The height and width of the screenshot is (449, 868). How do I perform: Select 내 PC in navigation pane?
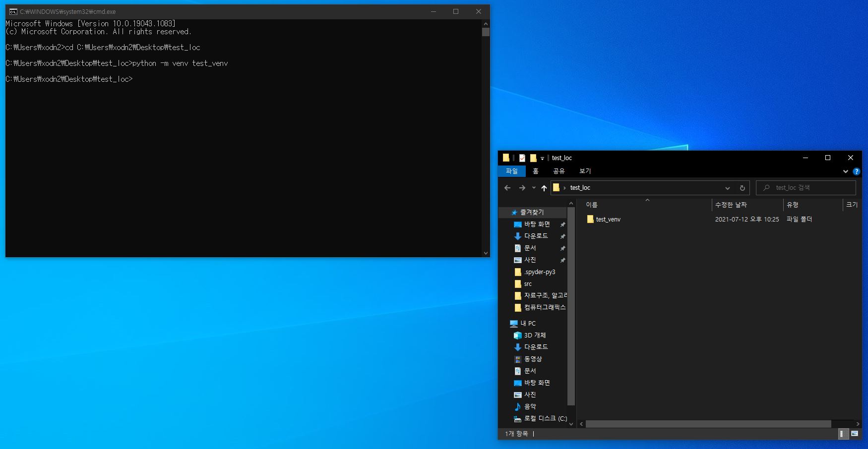(528, 323)
